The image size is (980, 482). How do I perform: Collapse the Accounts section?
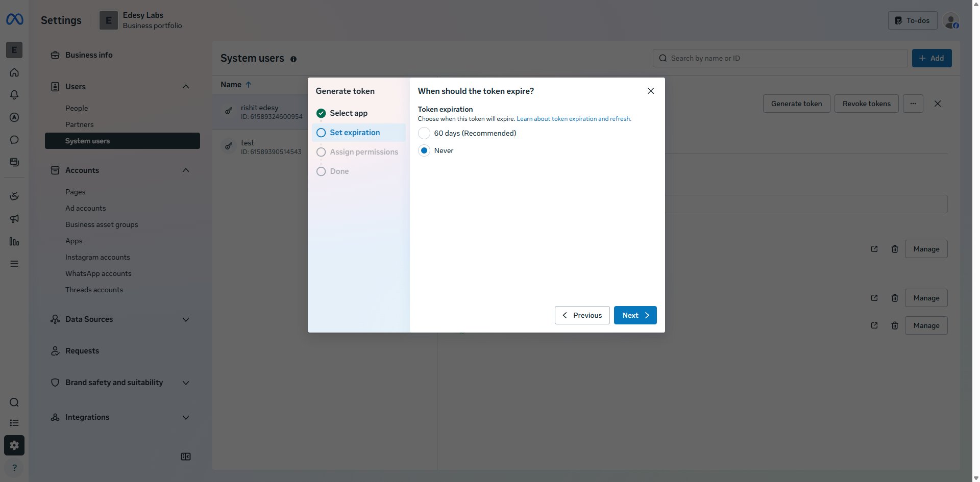click(186, 170)
